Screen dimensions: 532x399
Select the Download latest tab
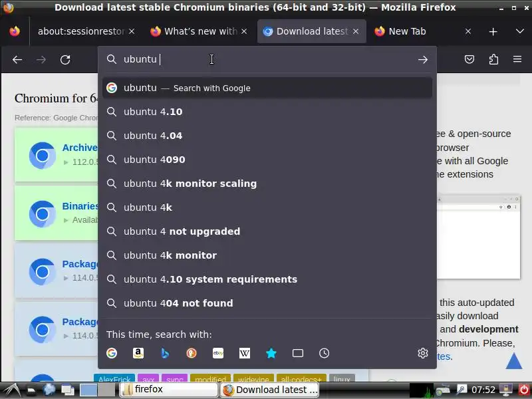(x=312, y=31)
